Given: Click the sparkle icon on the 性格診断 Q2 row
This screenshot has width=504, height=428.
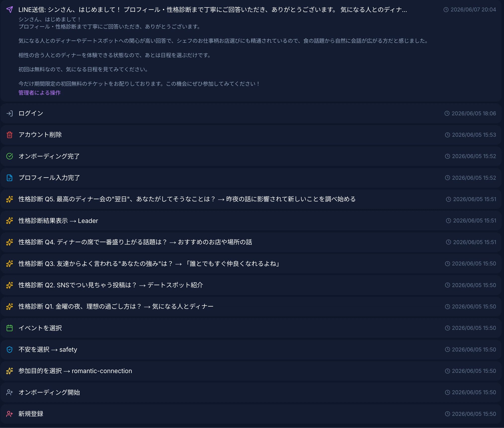Looking at the screenshot, I should [9, 285].
